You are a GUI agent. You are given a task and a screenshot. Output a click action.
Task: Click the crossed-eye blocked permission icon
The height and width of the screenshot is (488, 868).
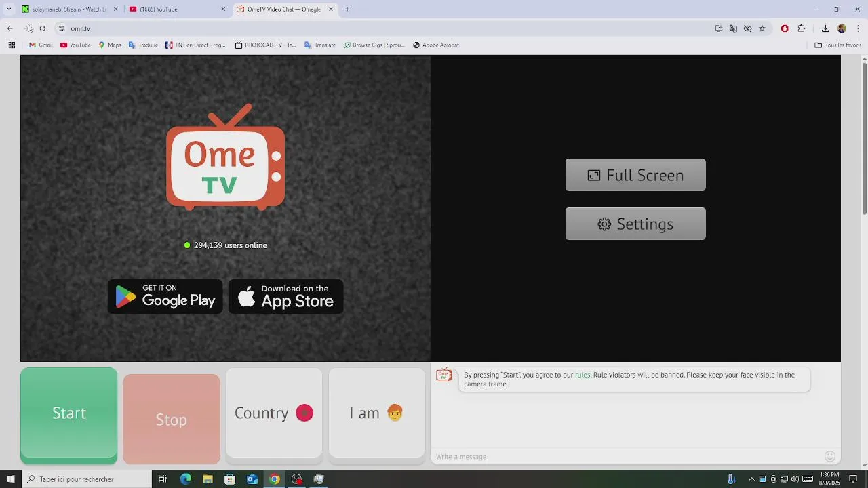(747, 28)
